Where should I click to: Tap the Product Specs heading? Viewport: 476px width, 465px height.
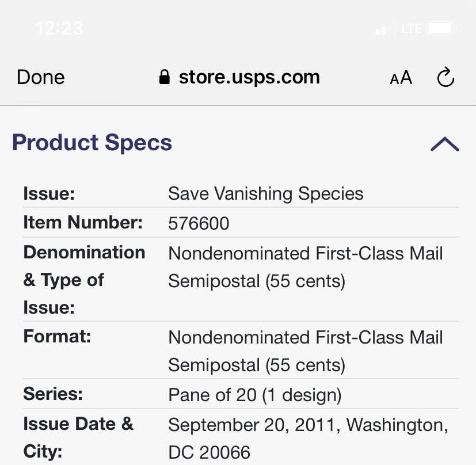coord(92,143)
